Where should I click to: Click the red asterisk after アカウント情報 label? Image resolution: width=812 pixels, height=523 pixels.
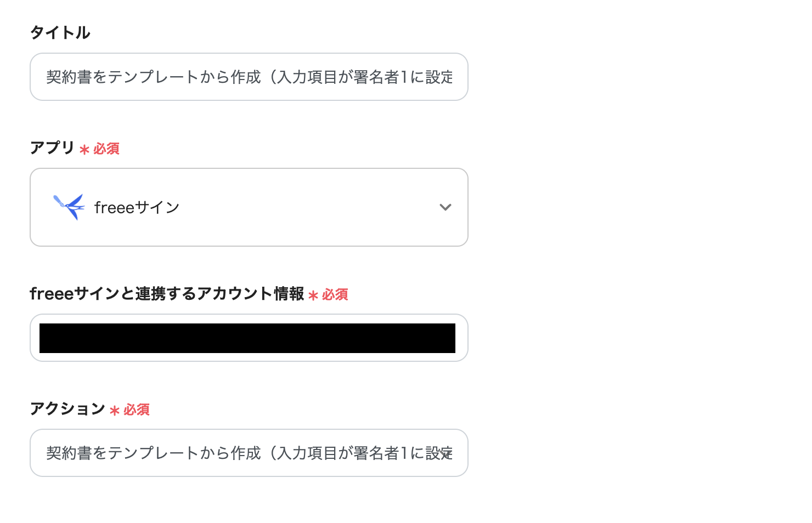(313, 296)
